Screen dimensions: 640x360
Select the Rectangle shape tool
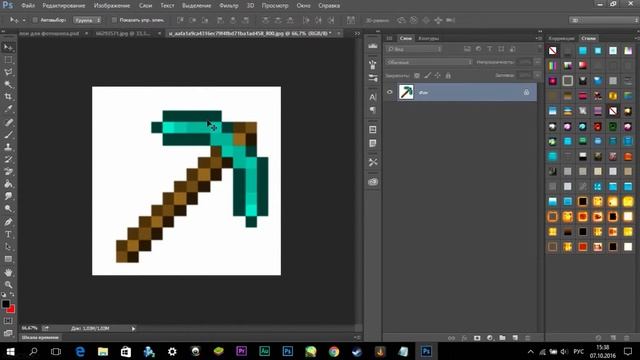click(x=8, y=259)
